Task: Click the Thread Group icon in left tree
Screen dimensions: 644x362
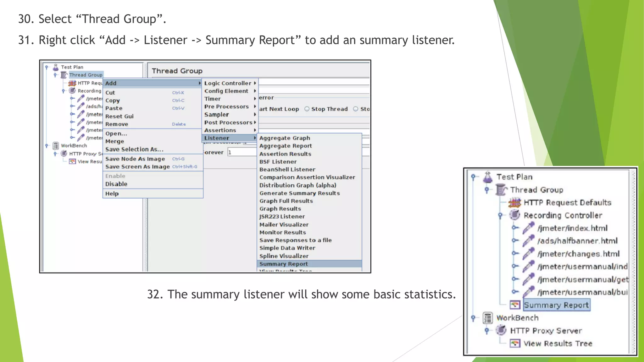Action: [x=64, y=75]
